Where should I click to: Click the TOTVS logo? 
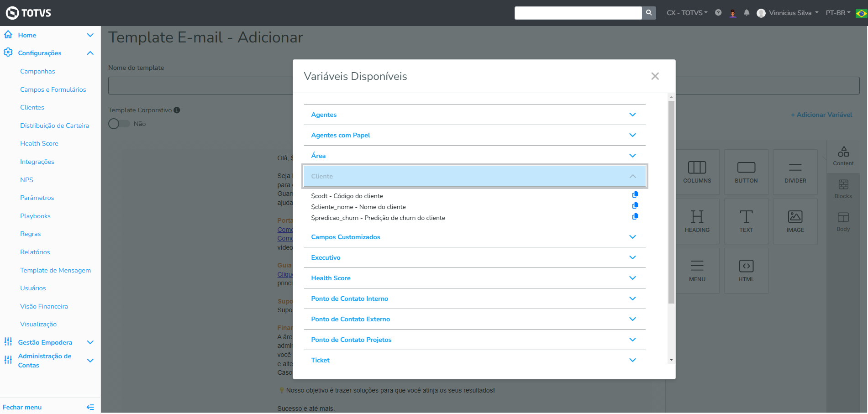coord(28,13)
